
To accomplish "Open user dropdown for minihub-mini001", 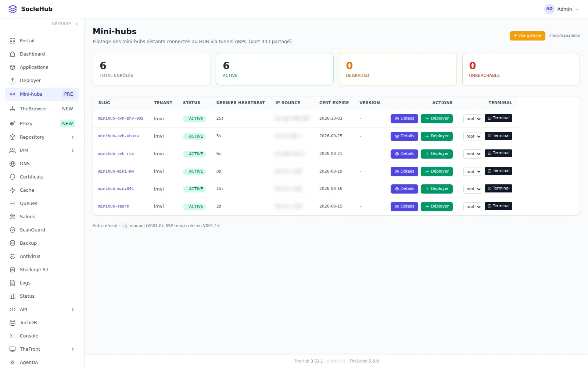I will point(473,189).
